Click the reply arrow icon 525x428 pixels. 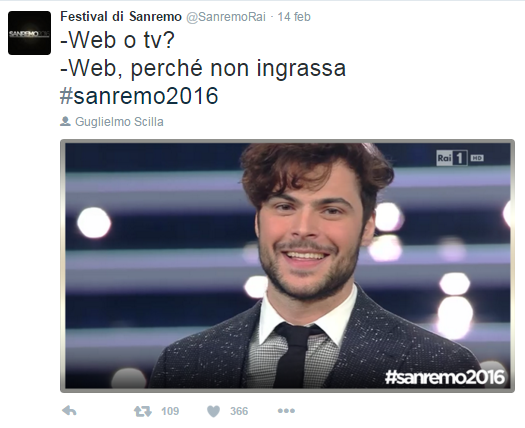69,411
